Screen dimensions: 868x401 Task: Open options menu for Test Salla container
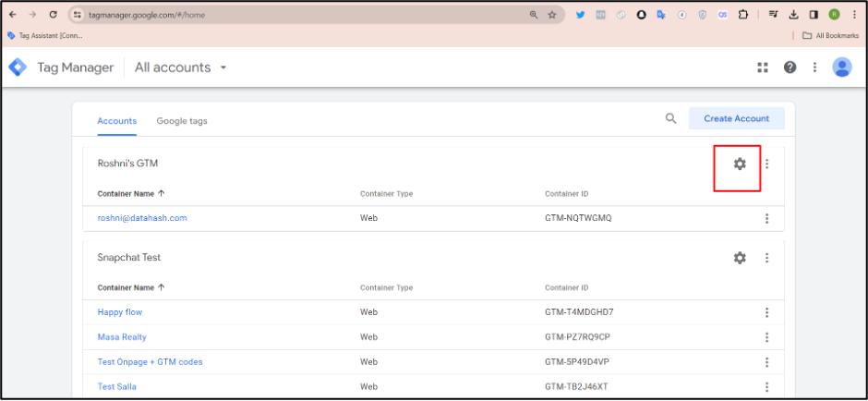tap(766, 386)
